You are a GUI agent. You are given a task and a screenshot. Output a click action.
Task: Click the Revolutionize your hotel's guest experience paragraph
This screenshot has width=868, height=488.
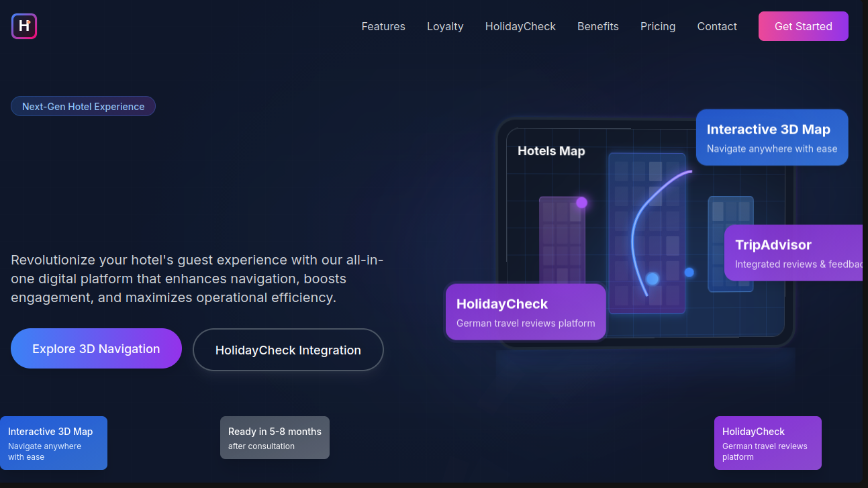pos(197,279)
